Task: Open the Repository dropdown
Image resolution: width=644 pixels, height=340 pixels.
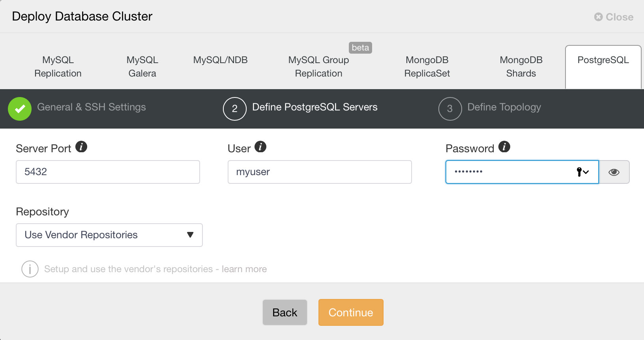Action: [x=109, y=235]
